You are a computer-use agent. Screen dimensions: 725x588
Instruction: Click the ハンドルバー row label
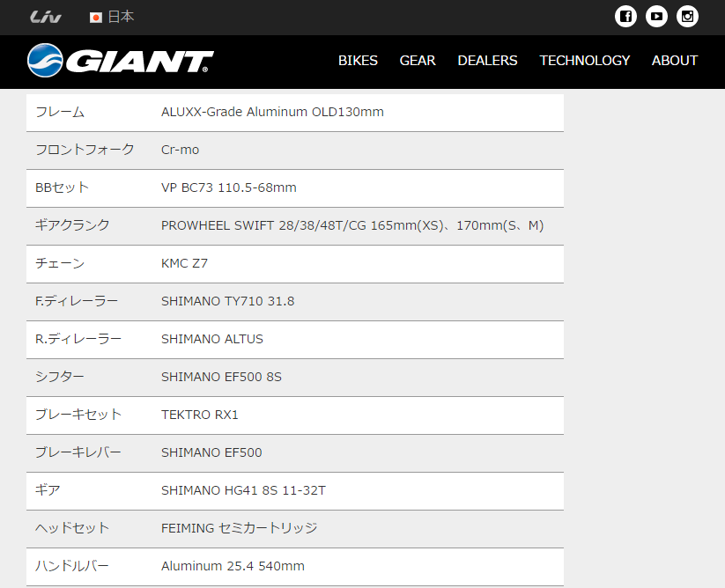coord(72,566)
